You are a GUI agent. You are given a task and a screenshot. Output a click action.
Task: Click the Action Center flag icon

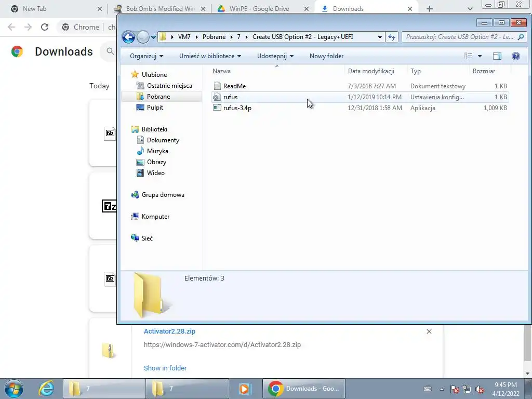pyautogui.click(x=455, y=389)
